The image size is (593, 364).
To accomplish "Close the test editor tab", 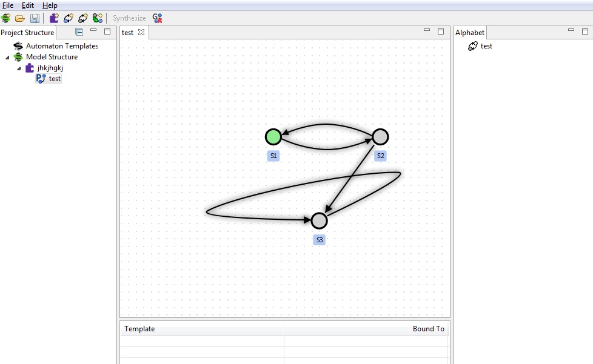I will coord(141,32).
